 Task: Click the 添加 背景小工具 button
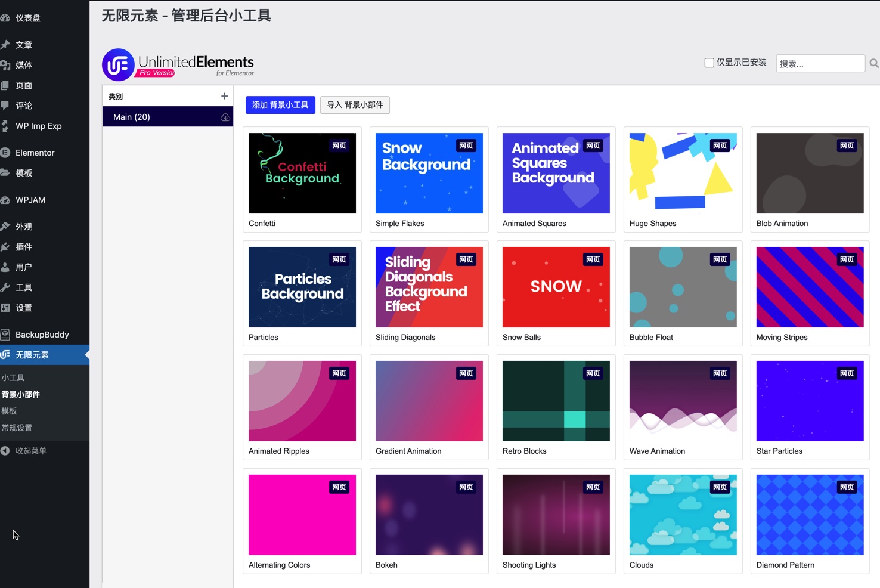pyautogui.click(x=280, y=105)
